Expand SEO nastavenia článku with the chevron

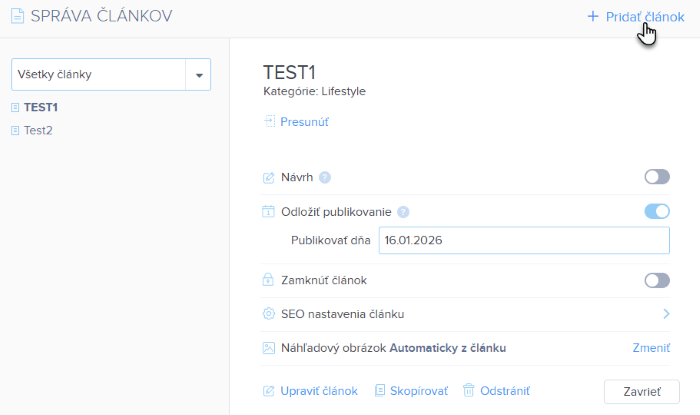[x=665, y=314]
